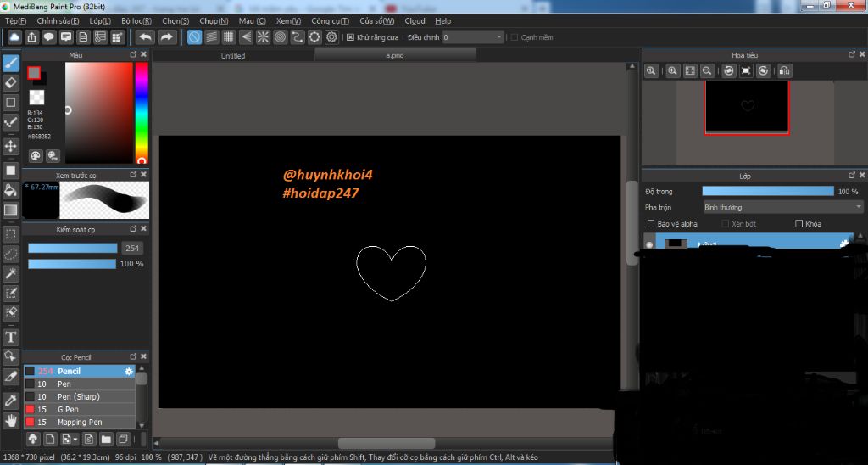868x465 pixels.
Task: Select the Eyedropper tool
Action: [x=10, y=401]
